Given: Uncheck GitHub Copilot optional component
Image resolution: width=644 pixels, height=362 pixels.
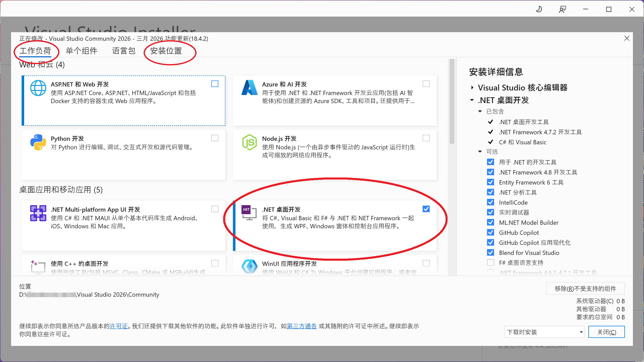Looking at the screenshot, I should point(490,233).
